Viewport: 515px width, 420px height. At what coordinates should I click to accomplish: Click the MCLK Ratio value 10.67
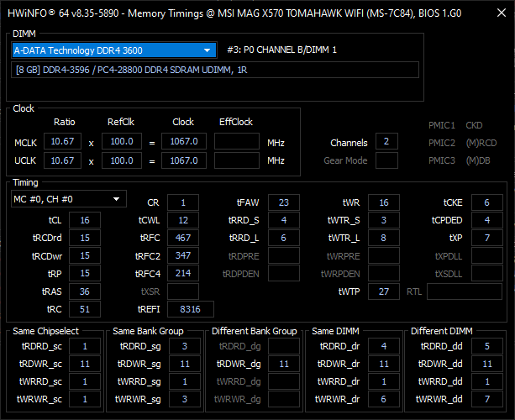[x=62, y=141]
